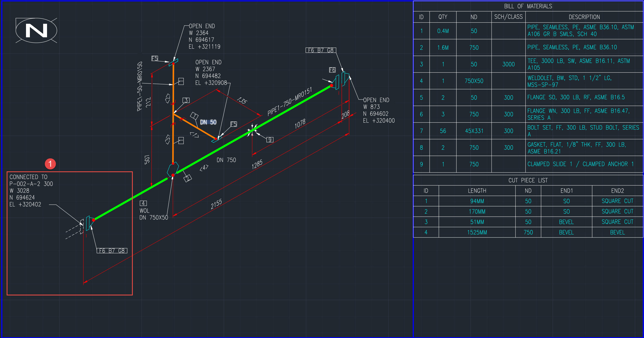Click the rotated item tag 2 on green pipe
The height and width of the screenshot is (338, 644).
point(188,178)
